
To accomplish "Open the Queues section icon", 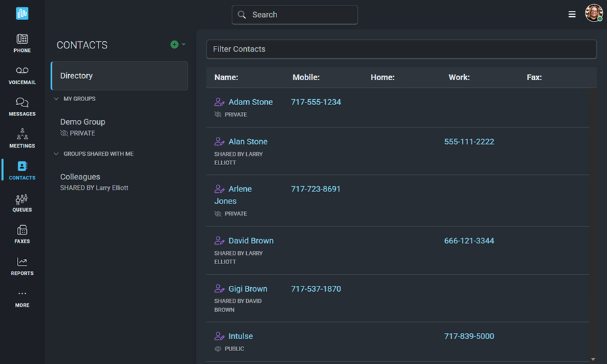I will 22,200.
